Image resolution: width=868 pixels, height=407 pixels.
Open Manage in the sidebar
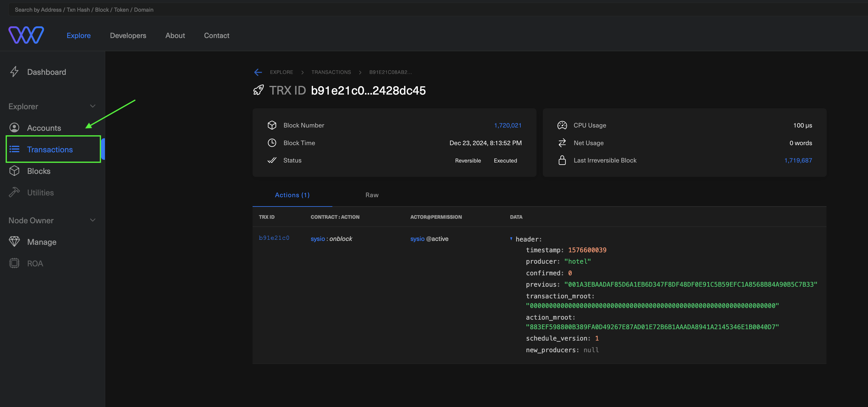42,242
